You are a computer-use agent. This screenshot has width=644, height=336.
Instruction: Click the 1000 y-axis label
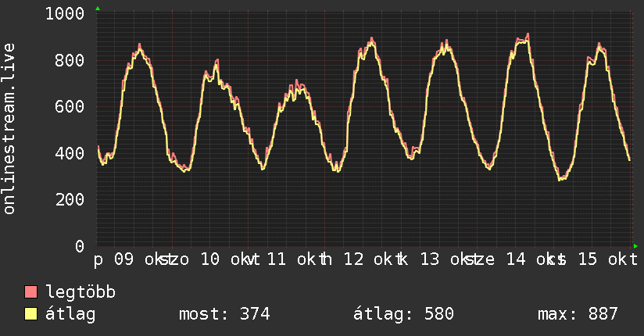[x=65, y=14]
